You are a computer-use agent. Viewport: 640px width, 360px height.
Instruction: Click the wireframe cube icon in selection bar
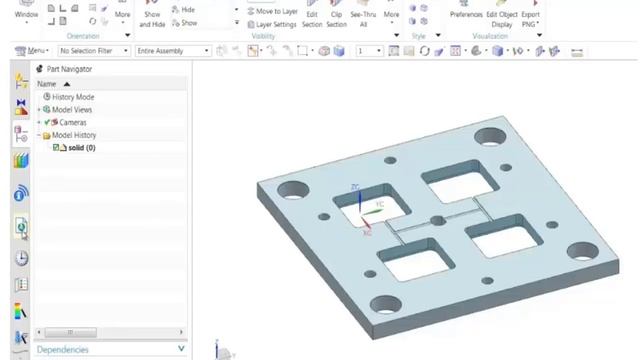click(x=324, y=51)
